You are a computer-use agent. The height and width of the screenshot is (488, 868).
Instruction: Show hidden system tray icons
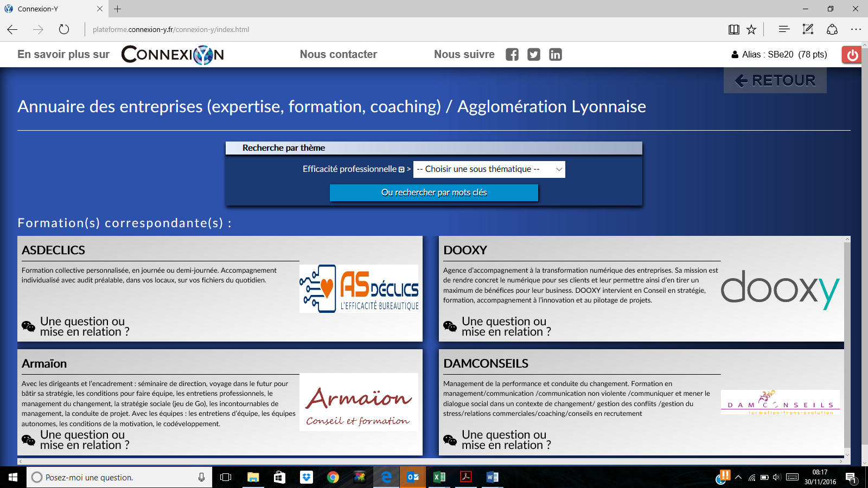point(738,477)
